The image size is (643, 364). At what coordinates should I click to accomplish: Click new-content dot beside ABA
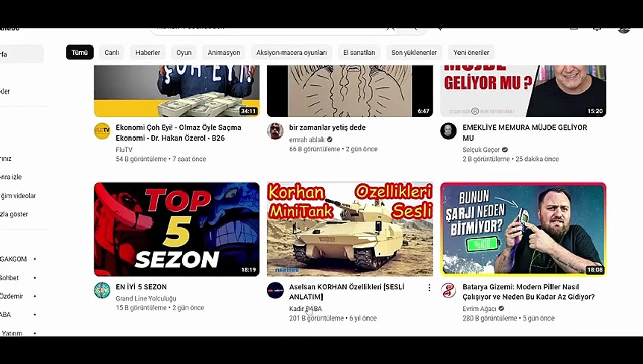point(35,314)
